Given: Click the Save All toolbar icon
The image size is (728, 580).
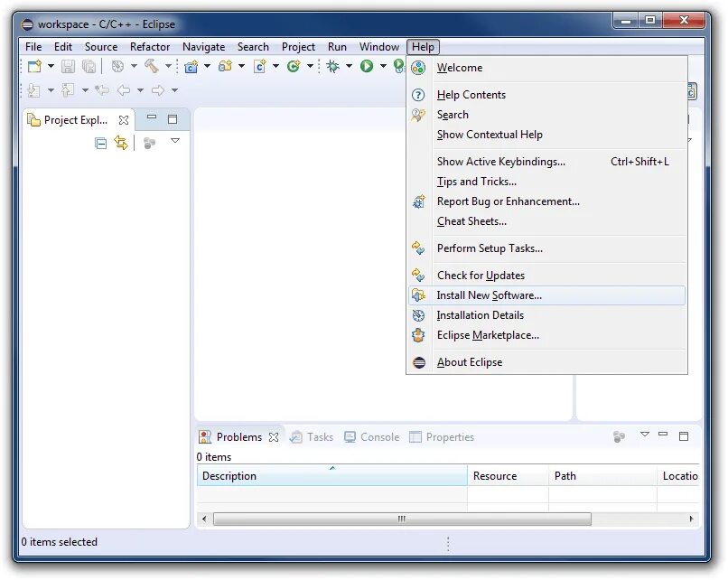Looking at the screenshot, I should coord(89,67).
